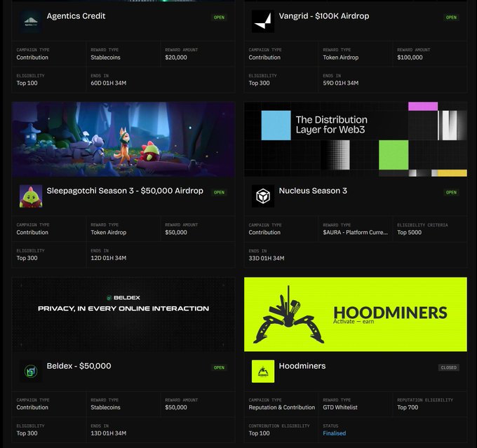Click Contribution campaign type on Vangrid
Screen dimensions: 477x448
(x=264, y=57)
